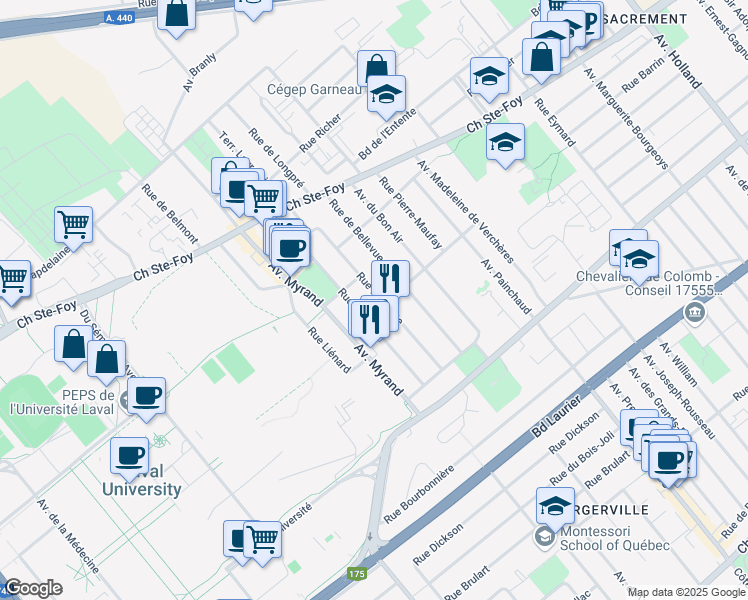
Task: Click the Chevaliers de Colomb place label
Action: (x=650, y=283)
